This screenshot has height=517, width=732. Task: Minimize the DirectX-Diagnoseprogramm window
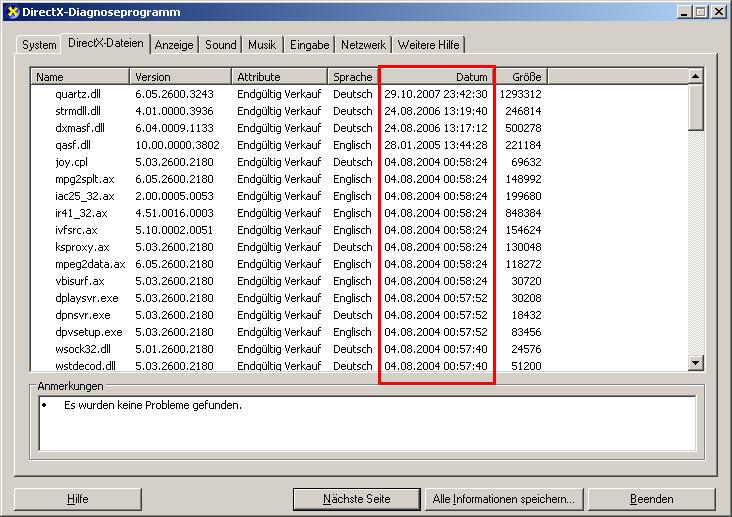pyautogui.click(x=684, y=12)
